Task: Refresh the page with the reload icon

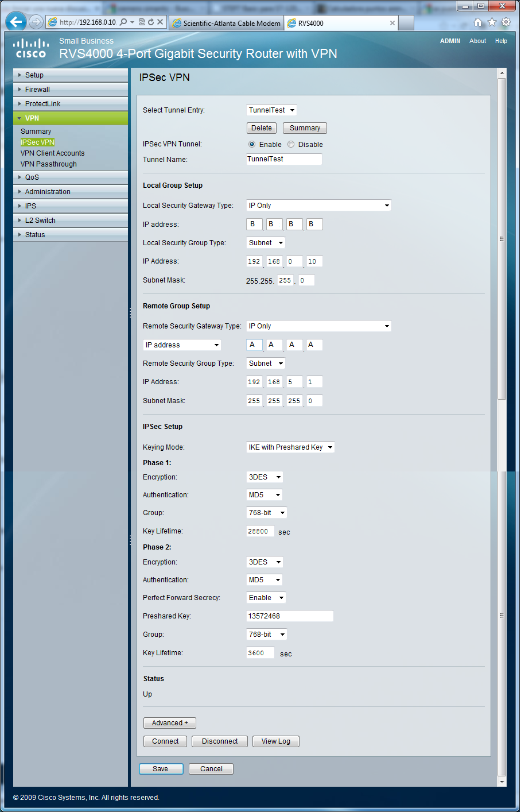Action: [x=151, y=22]
